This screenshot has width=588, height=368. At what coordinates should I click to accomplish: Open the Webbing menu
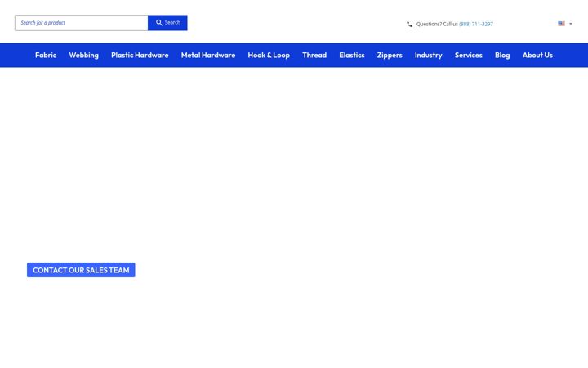click(83, 56)
